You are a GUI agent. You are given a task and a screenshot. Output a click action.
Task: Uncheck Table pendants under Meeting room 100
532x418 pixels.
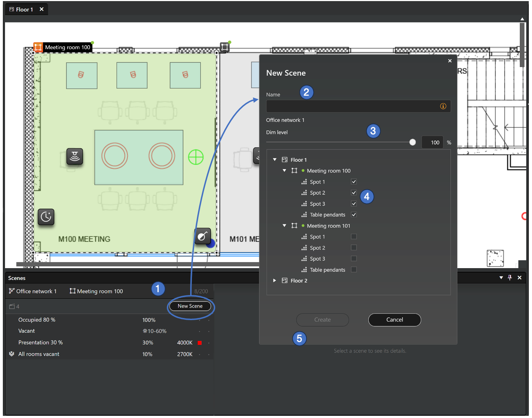point(354,214)
